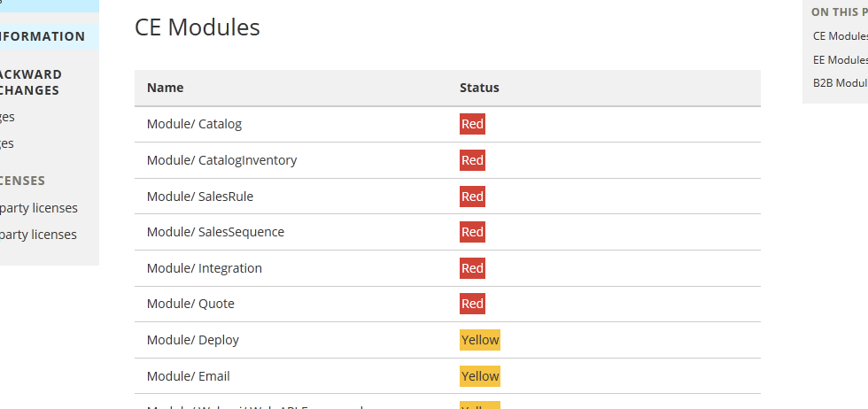The height and width of the screenshot is (409, 868).
Task: Select the Module/ Deploy row name
Action: point(193,340)
